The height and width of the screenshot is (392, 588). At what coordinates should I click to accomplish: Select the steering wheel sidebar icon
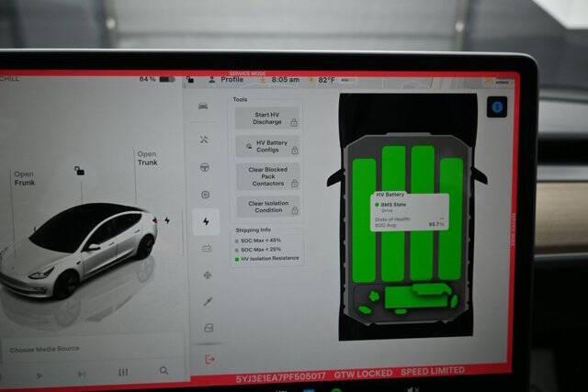[204, 167]
